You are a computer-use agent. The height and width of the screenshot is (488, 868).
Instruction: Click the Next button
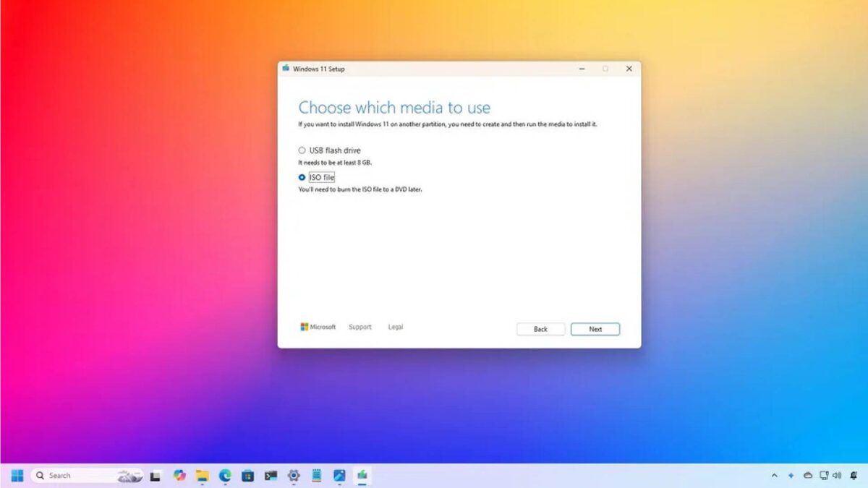tap(595, 329)
